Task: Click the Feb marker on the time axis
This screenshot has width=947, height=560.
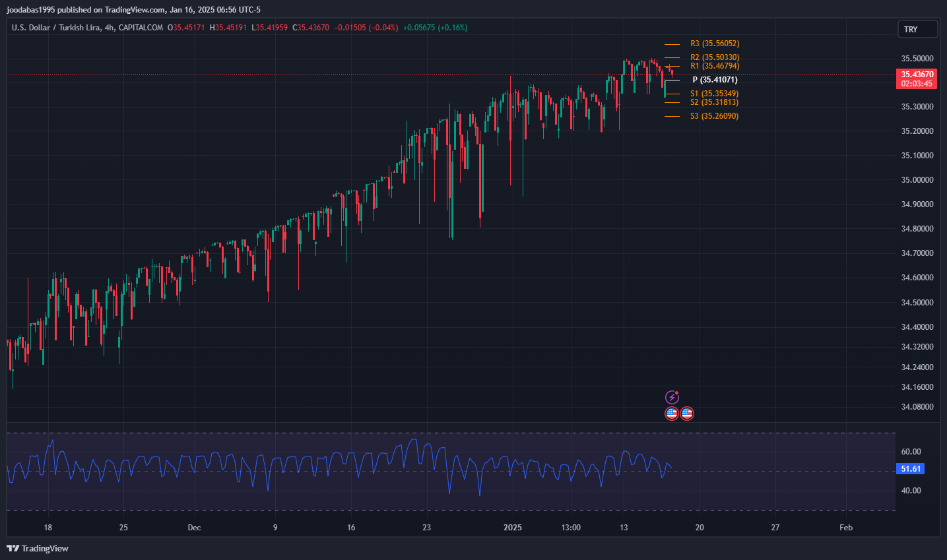Action: [845, 528]
